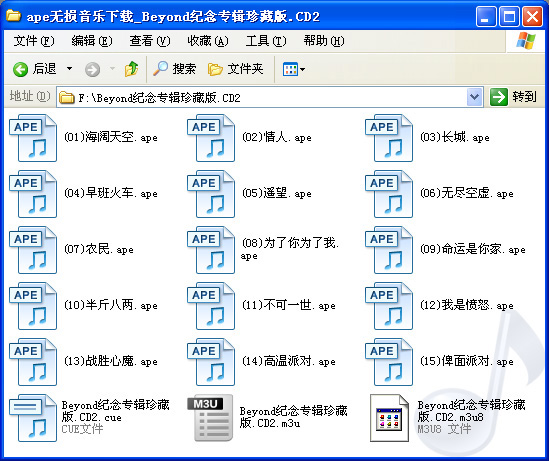Click the APE icon for (14)高温派对.ape
549x461 pixels.
tap(211, 362)
